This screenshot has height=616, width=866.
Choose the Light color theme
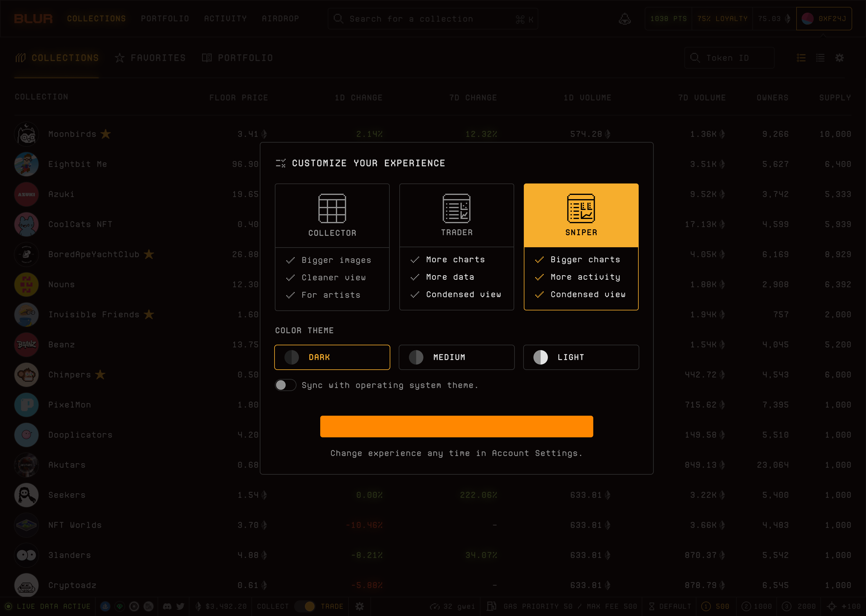click(x=581, y=357)
